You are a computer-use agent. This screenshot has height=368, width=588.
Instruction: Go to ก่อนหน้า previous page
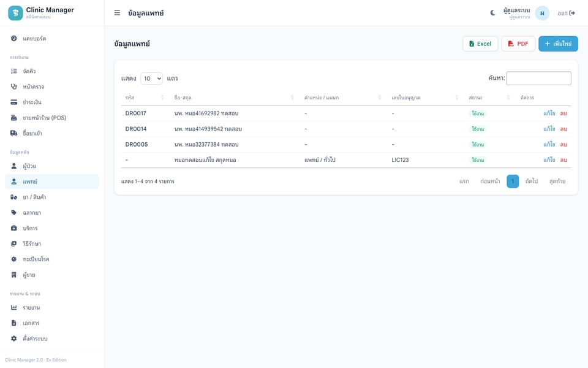click(x=490, y=181)
